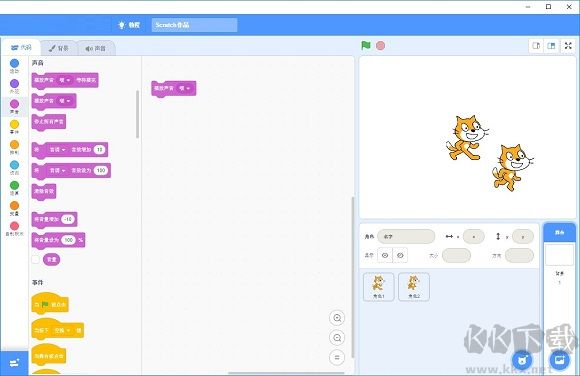Click the 10 value in change-effect block
Image resolution: width=580 pixels, height=376 pixels.
100,150
